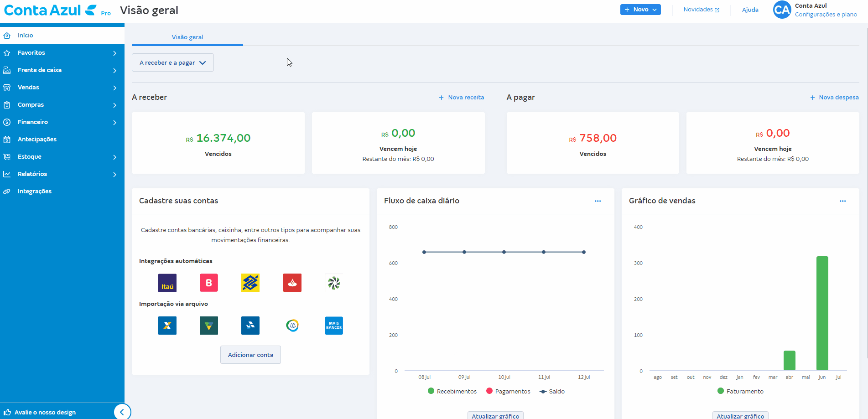868x419 pixels.
Task: Switch to the Visão geral tab
Action: pyautogui.click(x=187, y=37)
